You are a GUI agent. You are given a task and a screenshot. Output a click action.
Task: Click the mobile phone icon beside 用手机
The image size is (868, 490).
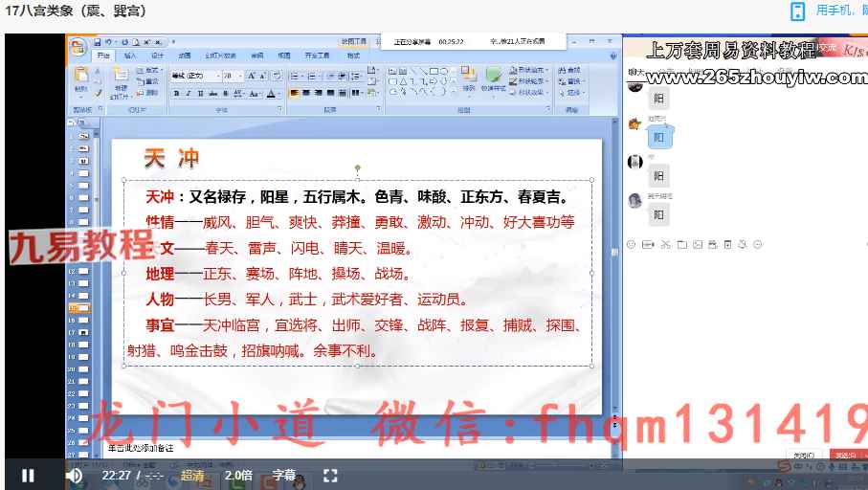click(798, 11)
